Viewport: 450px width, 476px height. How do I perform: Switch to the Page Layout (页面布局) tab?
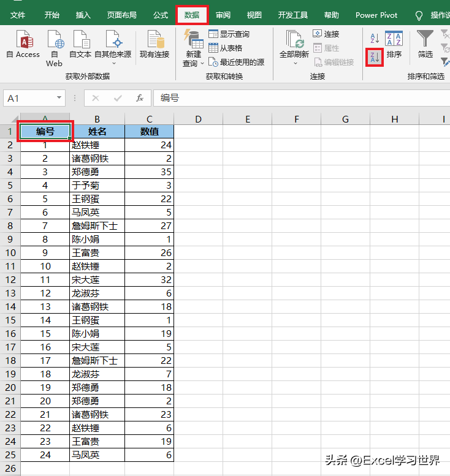point(121,15)
